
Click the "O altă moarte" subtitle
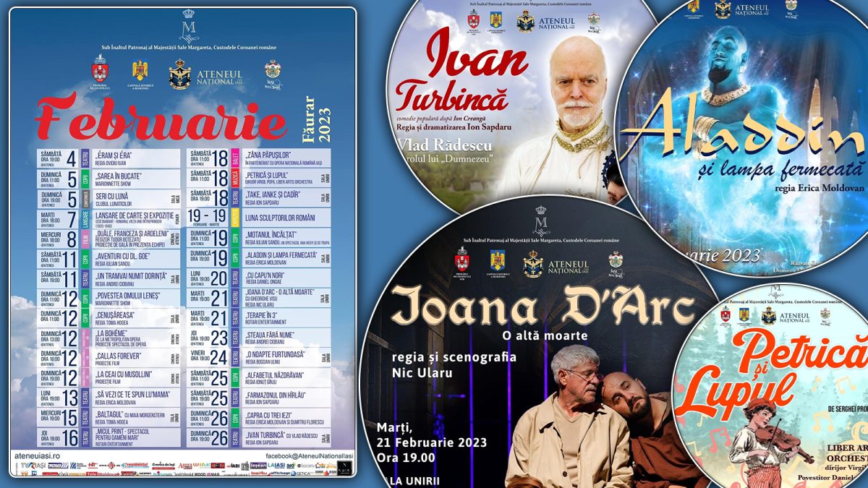[x=545, y=335]
